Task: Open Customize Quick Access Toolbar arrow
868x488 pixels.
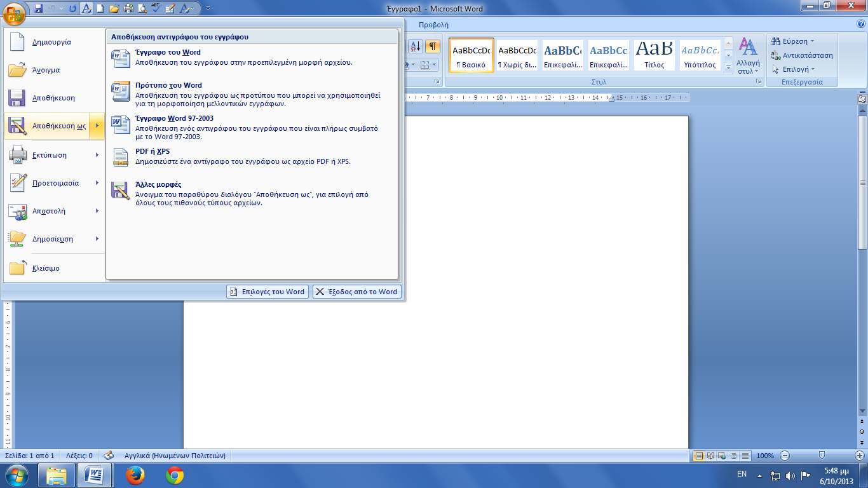Action: pos(208,9)
